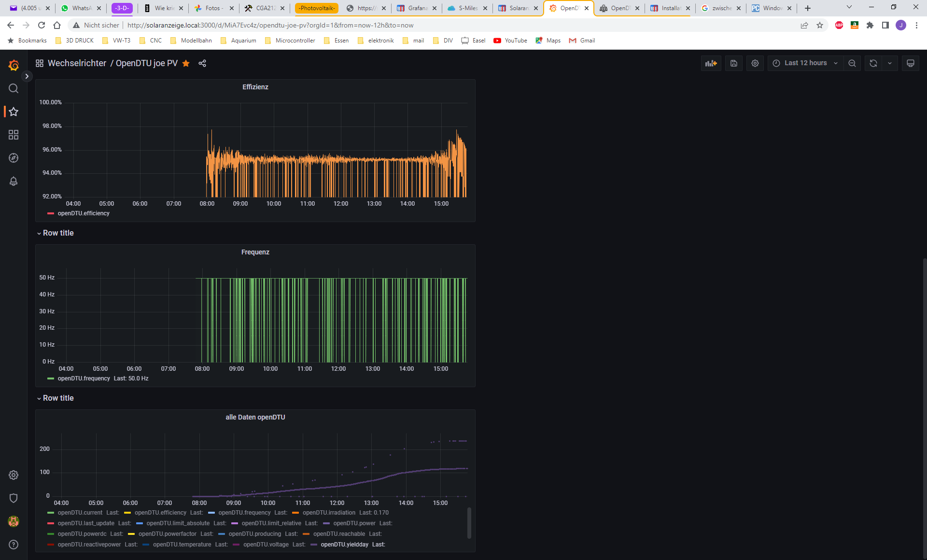Click the Grafana logo home icon
The height and width of the screenshot is (560, 927).
14,65
